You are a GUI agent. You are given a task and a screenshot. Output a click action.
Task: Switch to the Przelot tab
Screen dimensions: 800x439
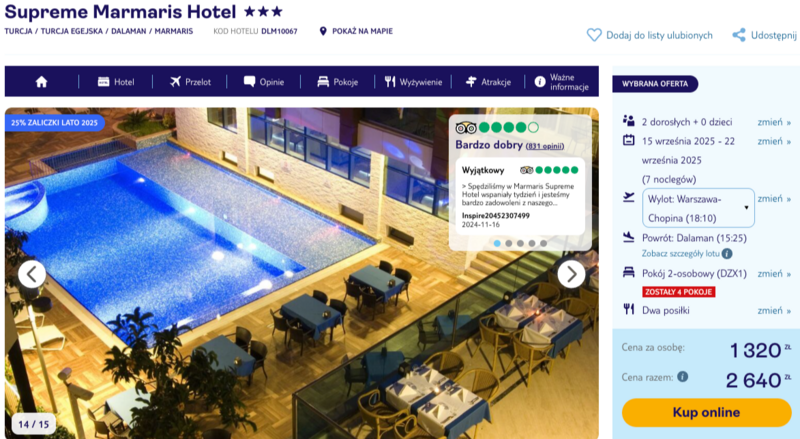190,82
